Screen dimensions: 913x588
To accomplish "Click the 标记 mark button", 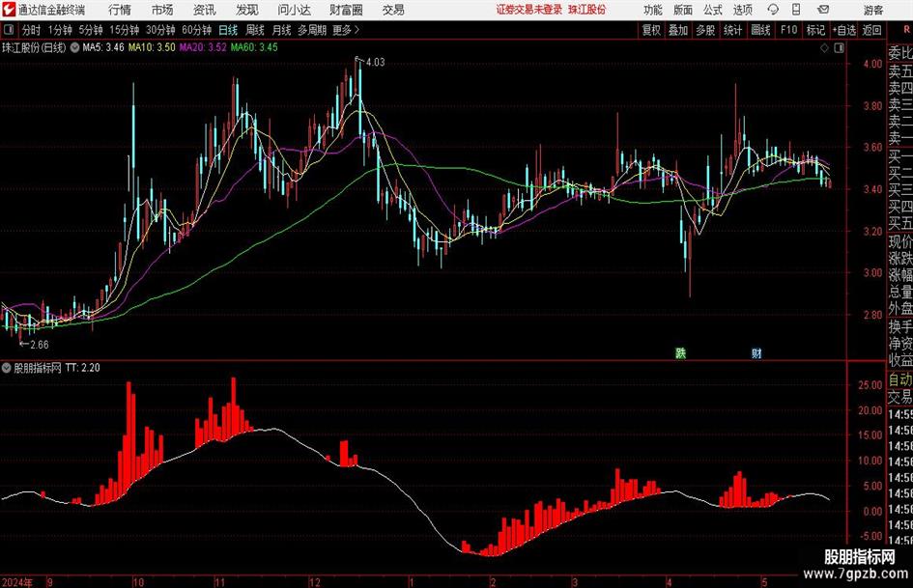I will [815, 30].
